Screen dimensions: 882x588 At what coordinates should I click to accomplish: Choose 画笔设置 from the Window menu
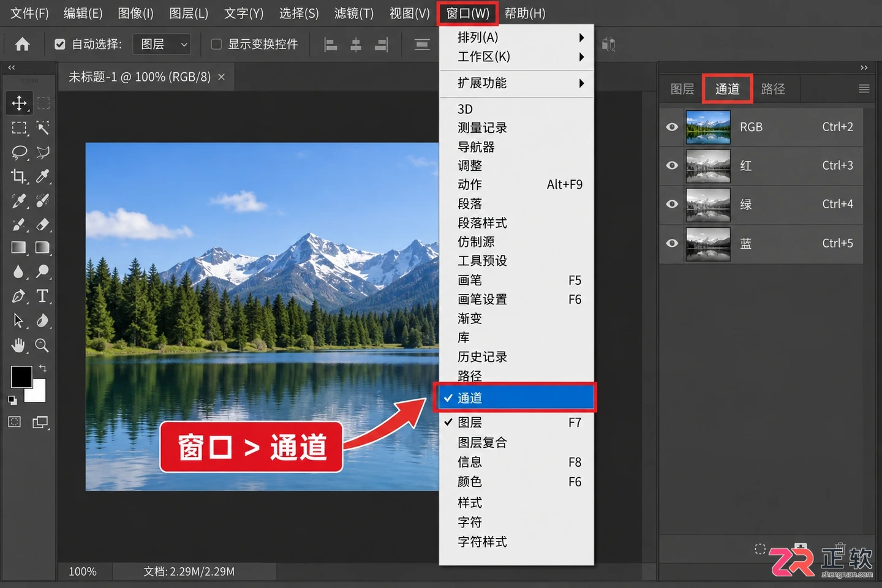(516, 300)
